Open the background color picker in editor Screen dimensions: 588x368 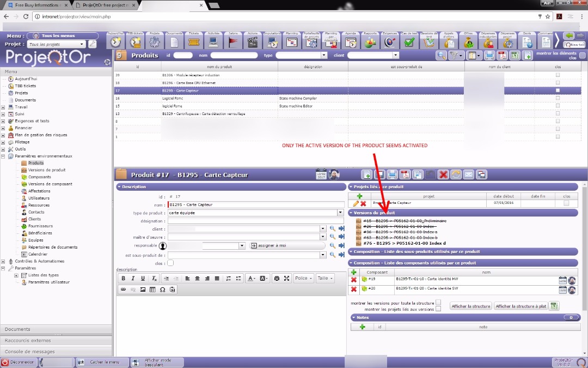[x=264, y=278]
